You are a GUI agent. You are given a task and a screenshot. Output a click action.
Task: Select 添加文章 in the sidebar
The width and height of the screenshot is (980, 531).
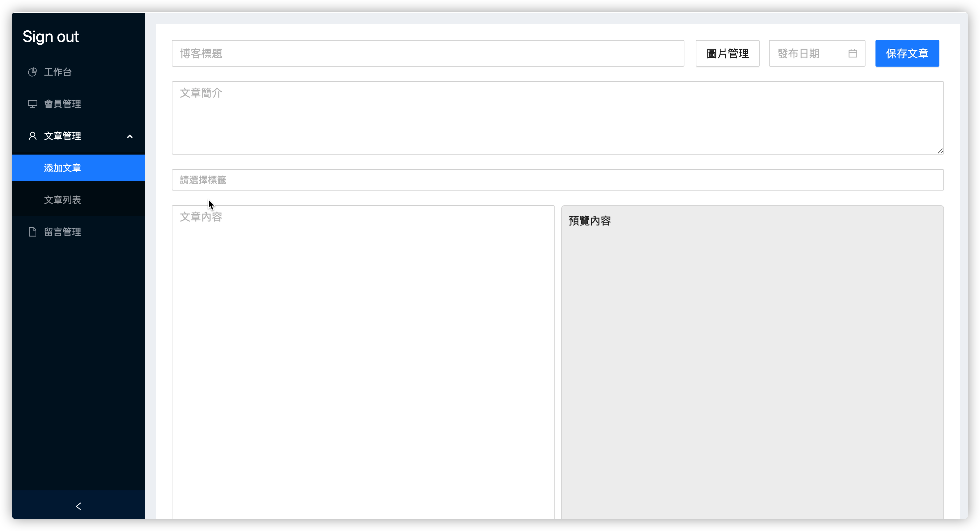click(x=63, y=168)
